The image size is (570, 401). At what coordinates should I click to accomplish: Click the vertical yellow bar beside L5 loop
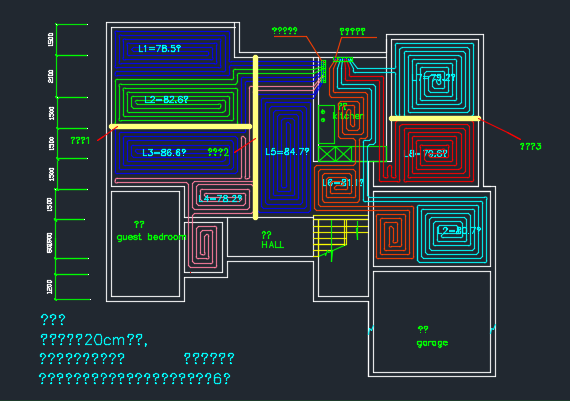coord(256,137)
